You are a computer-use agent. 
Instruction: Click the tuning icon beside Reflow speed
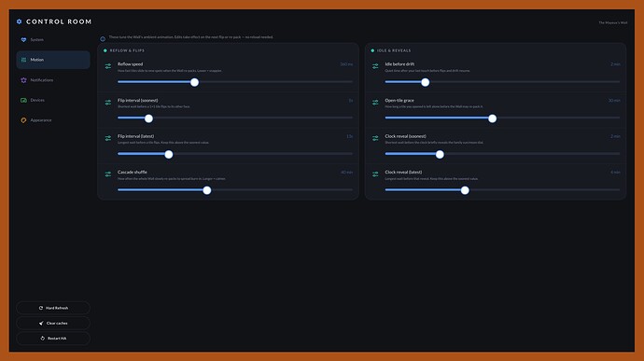[x=108, y=66]
